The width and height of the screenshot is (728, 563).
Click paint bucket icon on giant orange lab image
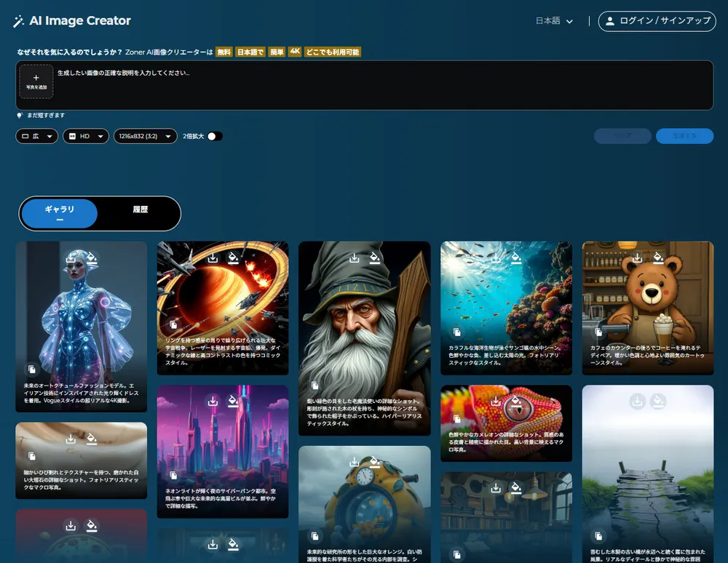point(374,462)
